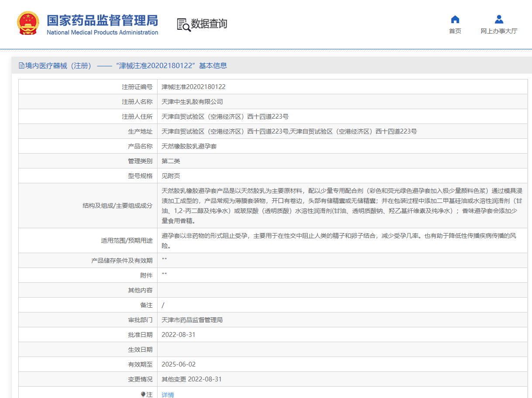
Task: Click the 附件 label
Action: coord(146,275)
